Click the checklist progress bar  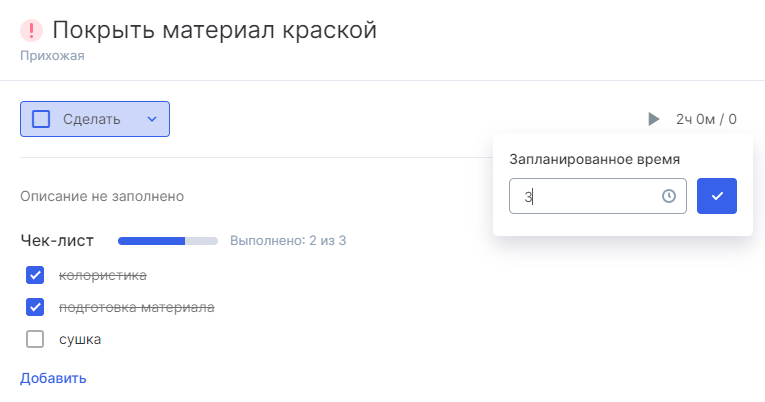pyautogui.click(x=167, y=241)
